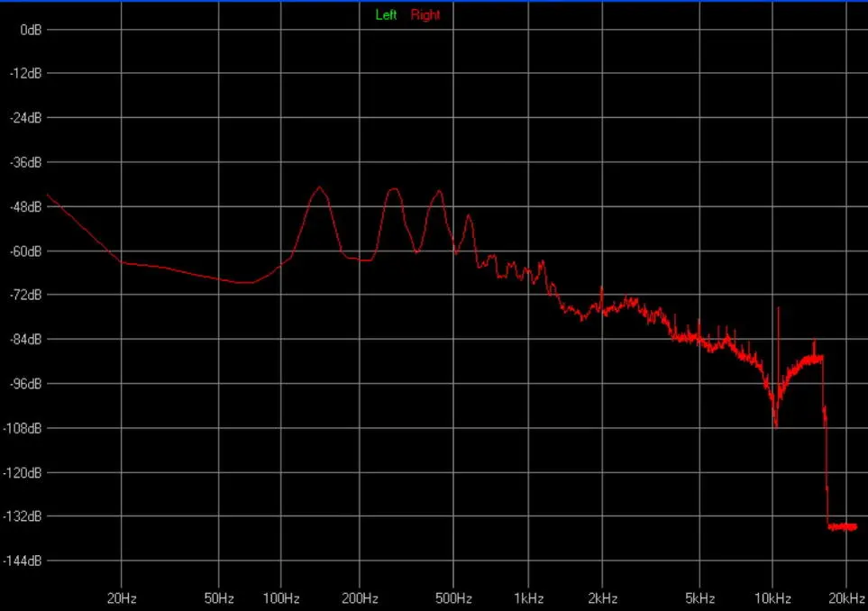
Task: Select the 2kHz frequency axis label
Action: pyautogui.click(x=602, y=598)
